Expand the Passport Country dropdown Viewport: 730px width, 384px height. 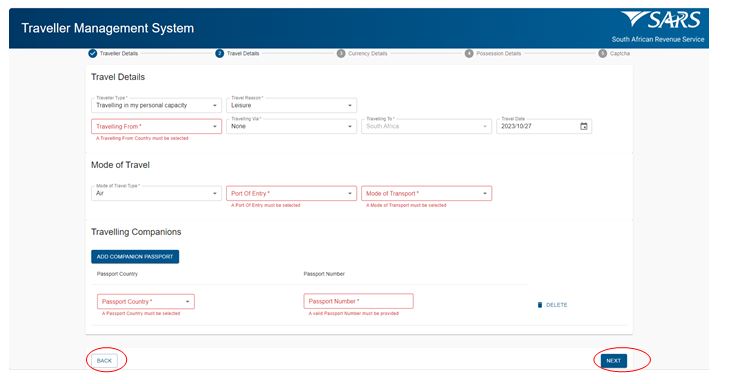coord(146,301)
